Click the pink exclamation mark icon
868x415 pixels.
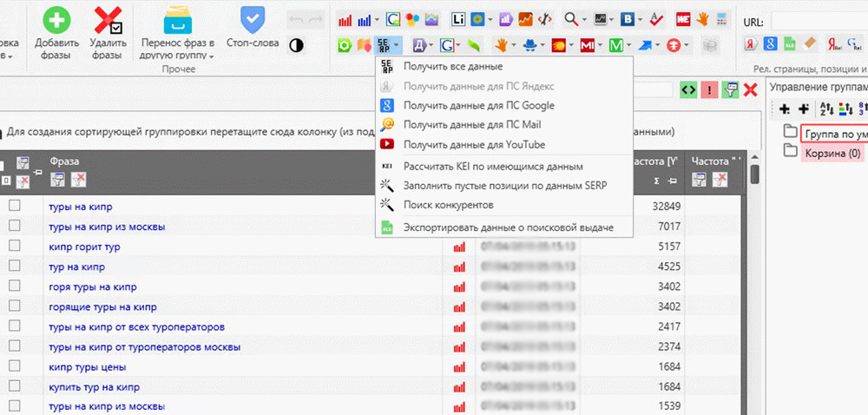click(709, 89)
